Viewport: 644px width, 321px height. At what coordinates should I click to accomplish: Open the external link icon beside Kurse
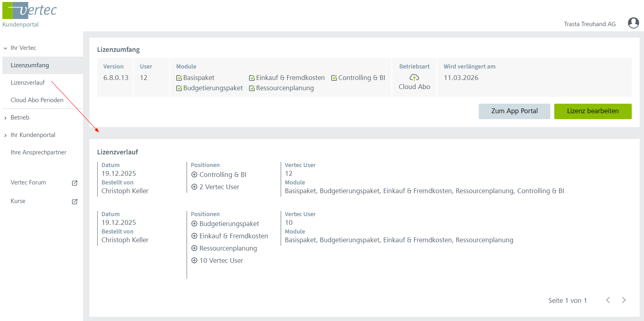(x=75, y=201)
